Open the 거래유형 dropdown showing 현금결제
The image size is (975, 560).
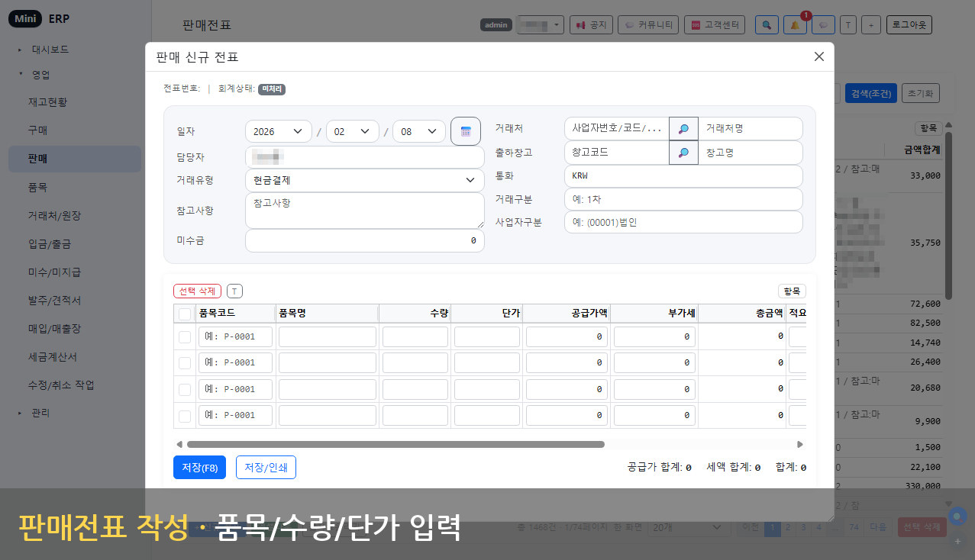coord(365,180)
